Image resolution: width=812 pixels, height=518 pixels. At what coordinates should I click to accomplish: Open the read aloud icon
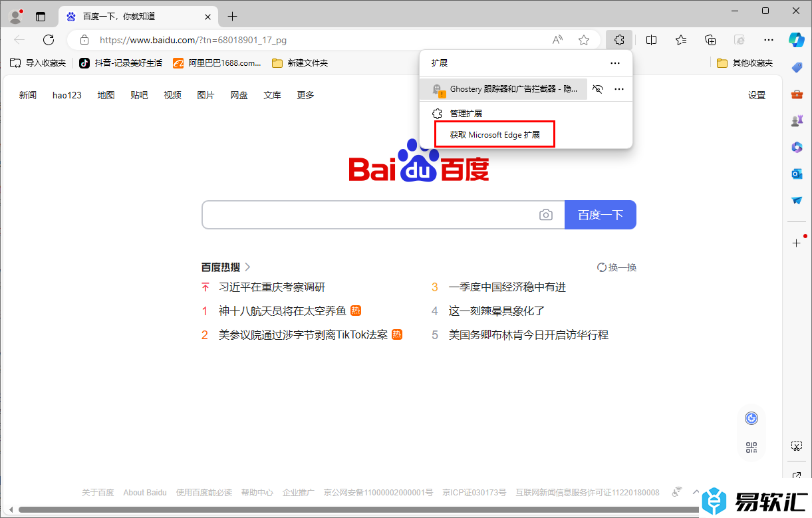557,40
